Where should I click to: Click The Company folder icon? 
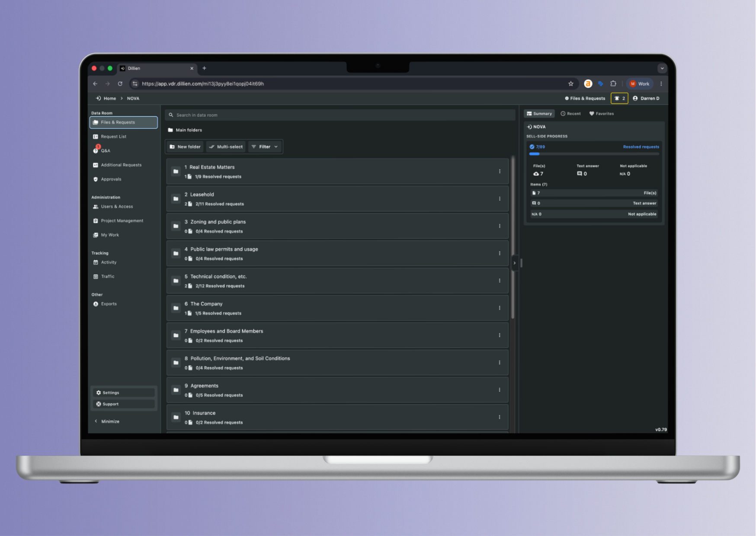[176, 308]
